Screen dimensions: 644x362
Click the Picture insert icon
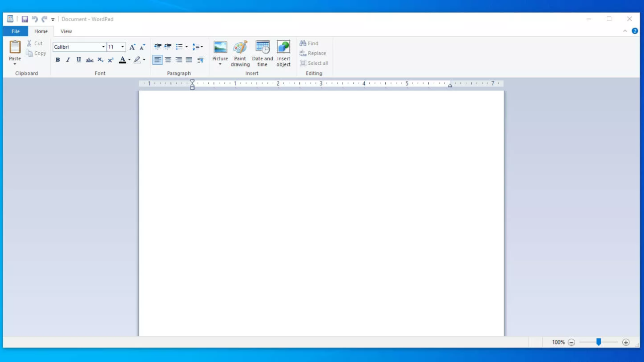point(220,47)
